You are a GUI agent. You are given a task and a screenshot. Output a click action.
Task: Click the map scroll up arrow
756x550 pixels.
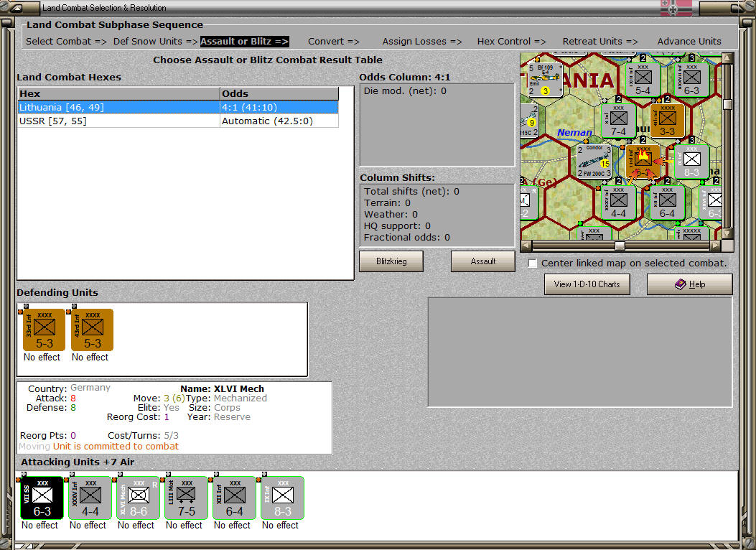728,58
